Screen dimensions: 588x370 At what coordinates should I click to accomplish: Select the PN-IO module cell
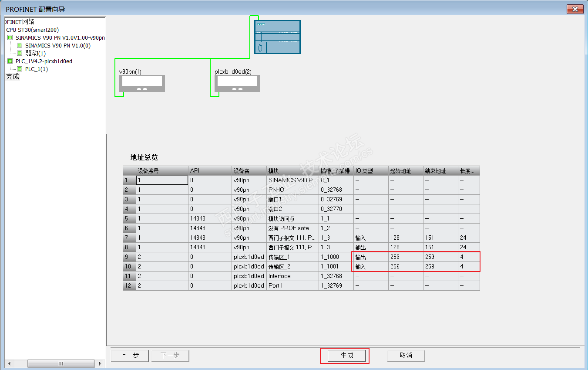293,190
